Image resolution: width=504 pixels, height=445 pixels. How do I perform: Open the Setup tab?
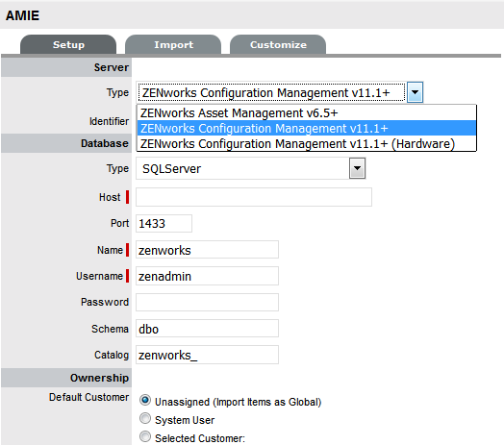[68, 44]
